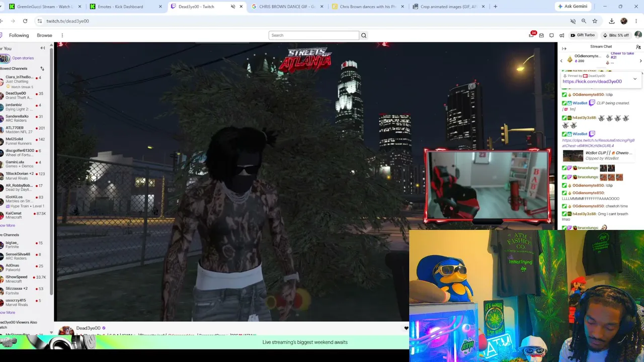Open stories in the sidebar
This screenshot has height=362, width=644.
click(x=23, y=58)
